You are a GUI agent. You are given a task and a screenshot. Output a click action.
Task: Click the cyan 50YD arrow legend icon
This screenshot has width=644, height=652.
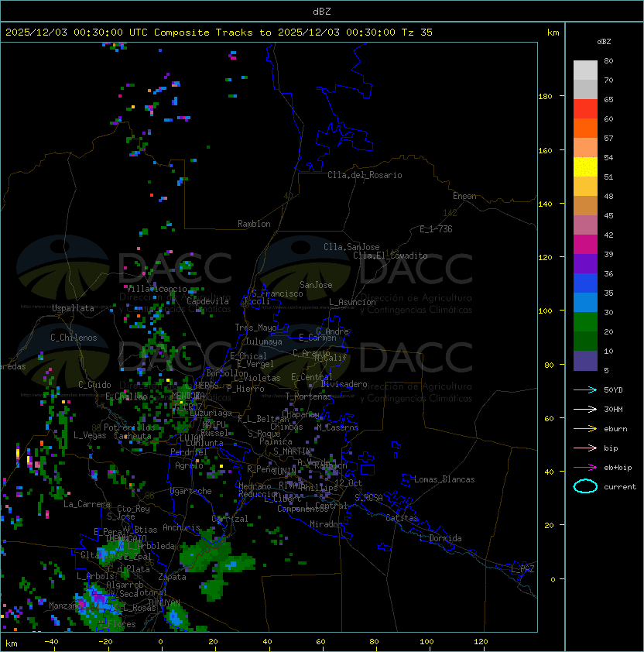[585, 389]
